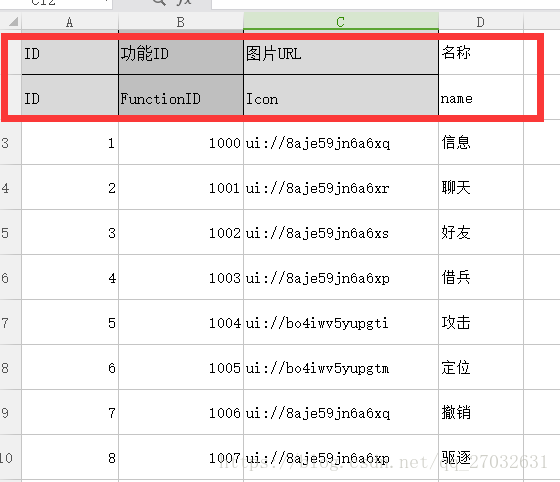Select row header 7
The height and width of the screenshot is (482, 560).
(10, 322)
